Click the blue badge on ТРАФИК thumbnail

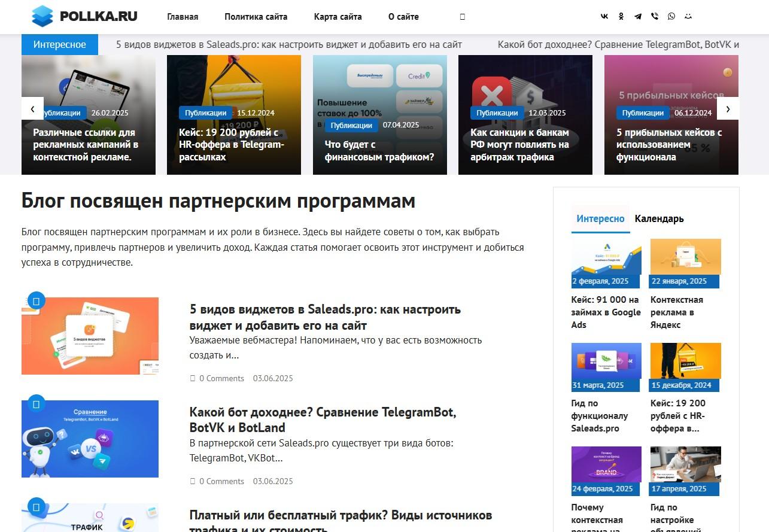click(37, 507)
